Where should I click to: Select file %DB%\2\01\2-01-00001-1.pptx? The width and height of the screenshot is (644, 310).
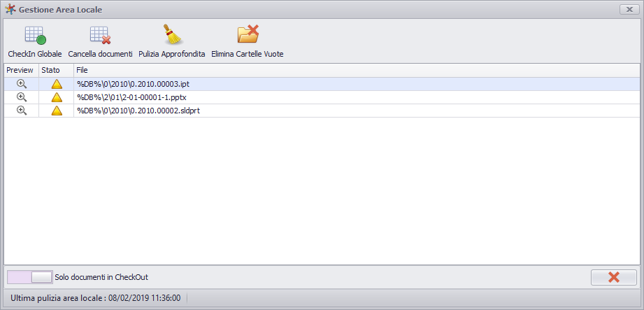point(132,97)
